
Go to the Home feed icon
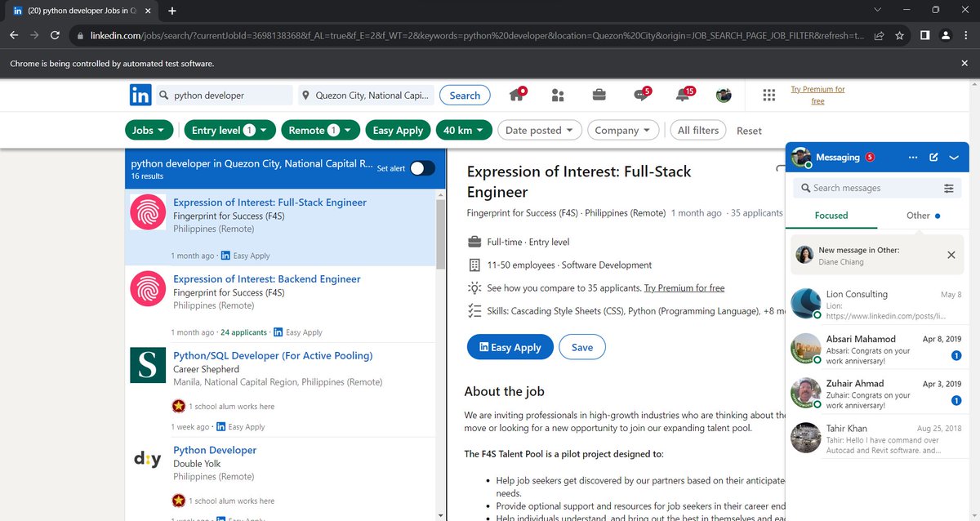coord(517,95)
